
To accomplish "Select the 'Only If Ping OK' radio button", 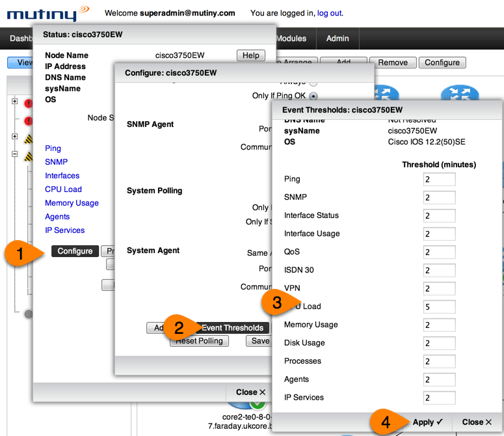I will pyautogui.click(x=313, y=96).
